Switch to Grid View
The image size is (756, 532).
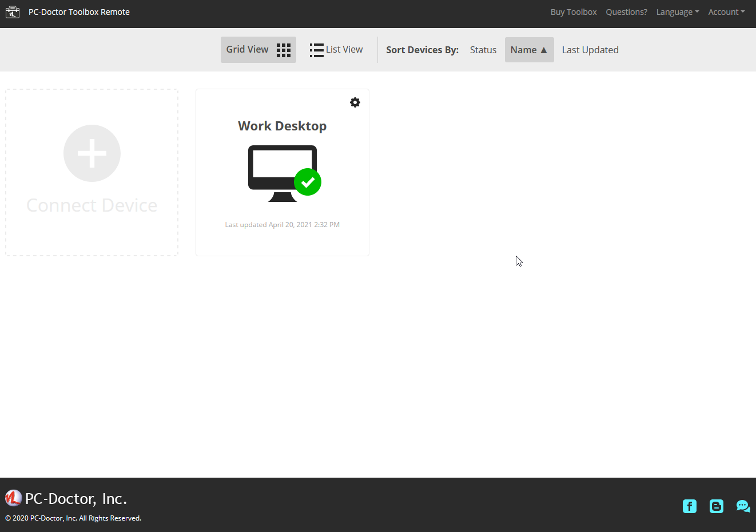258,50
